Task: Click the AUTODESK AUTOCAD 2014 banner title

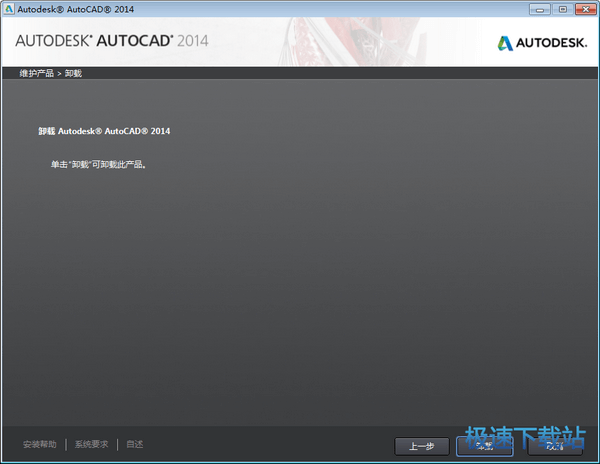Action: pos(112,41)
